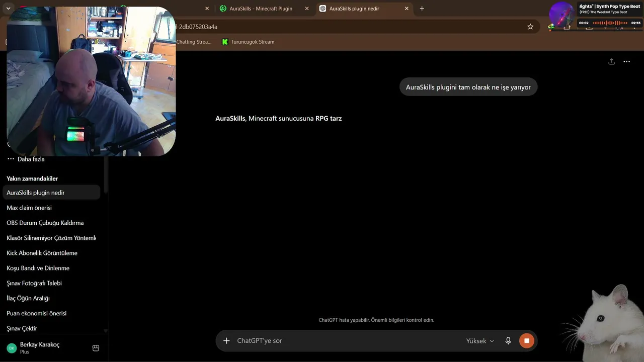This screenshot has height=362, width=644.
Task: Focus the "ChatGPT'ye sor" message field
Action: click(x=347, y=341)
